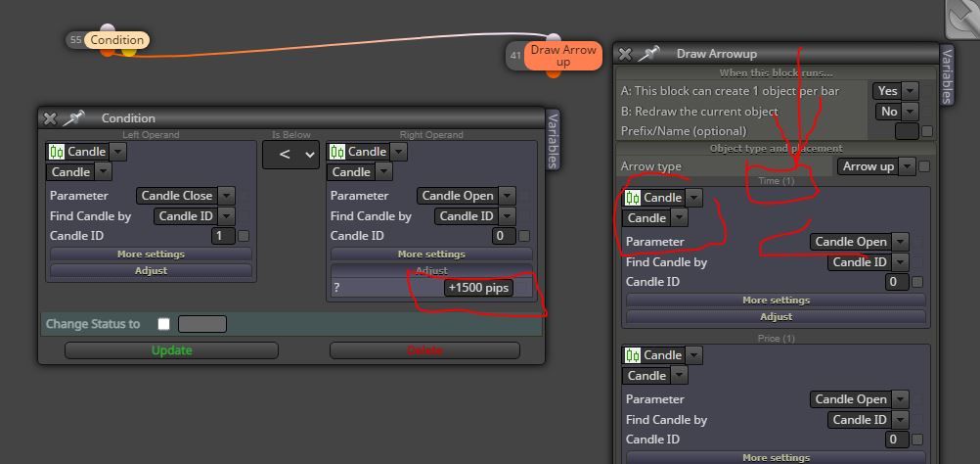Tick the checkbox next to Right Operand Candle ID
The width and height of the screenshot is (980, 464).
[524, 236]
